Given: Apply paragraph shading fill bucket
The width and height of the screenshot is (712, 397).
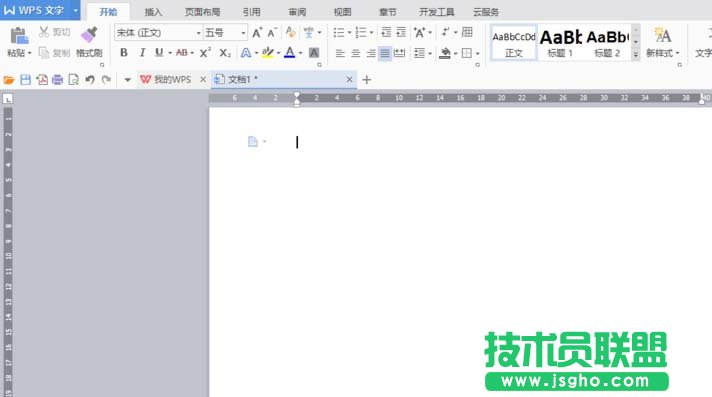Looking at the screenshot, I should click(445, 53).
